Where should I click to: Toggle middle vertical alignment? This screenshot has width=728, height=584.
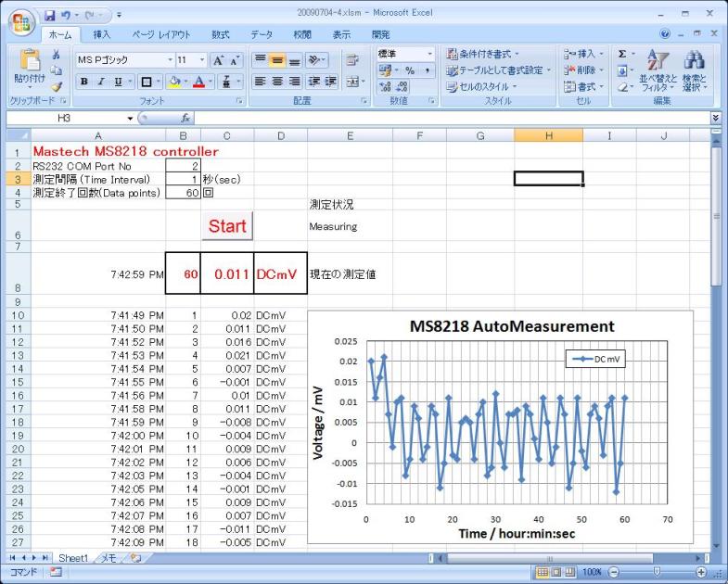(277, 60)
